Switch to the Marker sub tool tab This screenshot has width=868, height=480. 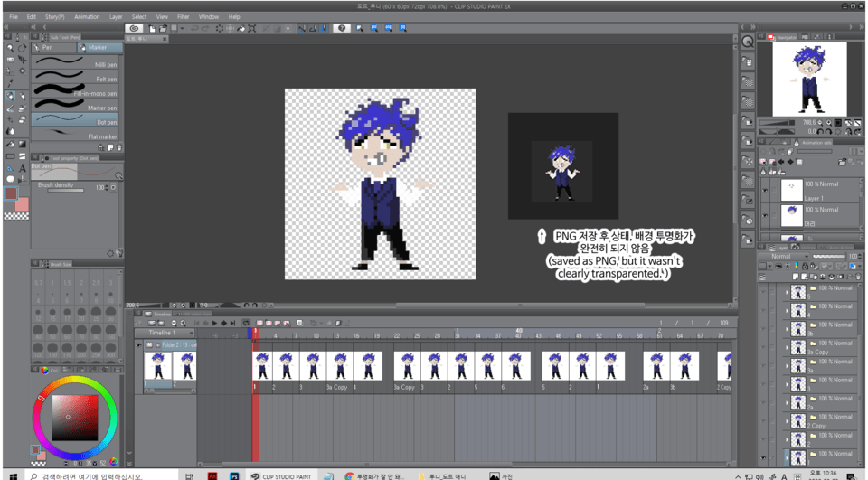[96, 48]
